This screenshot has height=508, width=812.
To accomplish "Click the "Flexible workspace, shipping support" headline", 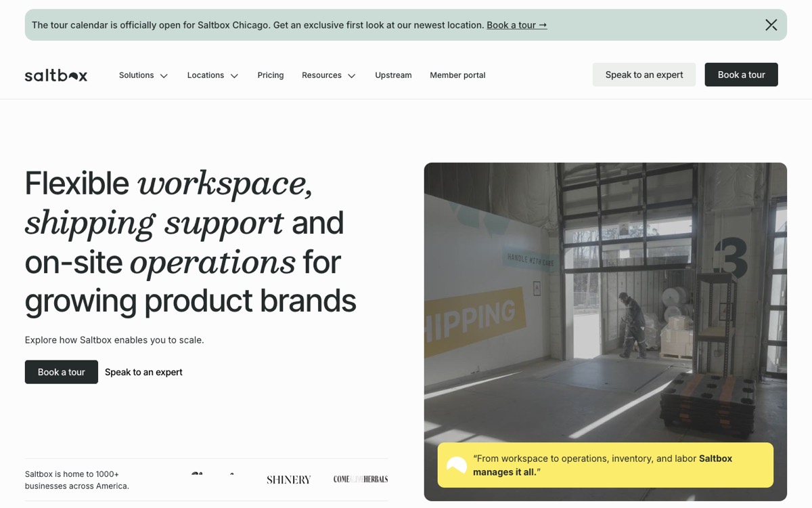I will [190, 242].
